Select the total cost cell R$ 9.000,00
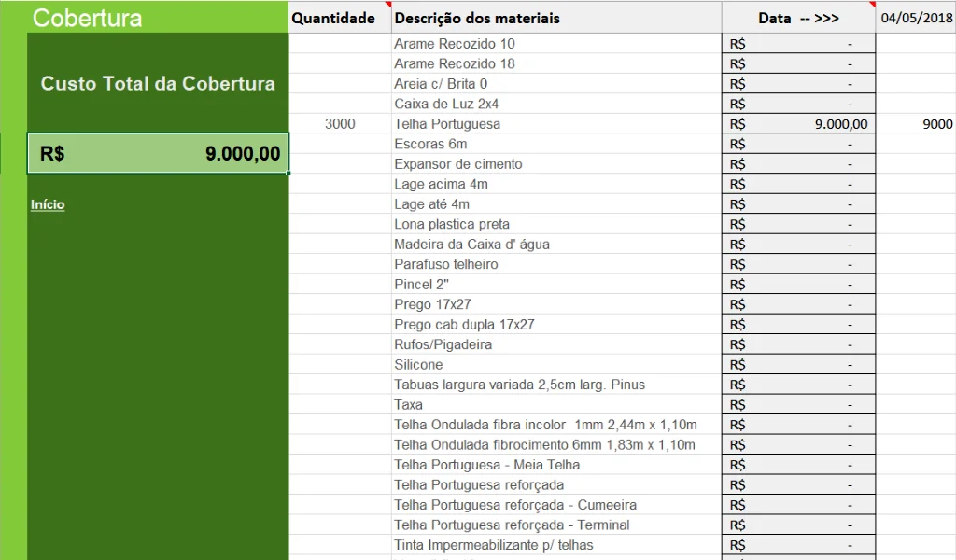This screenshot has height=560, width=956. point(158,154)
